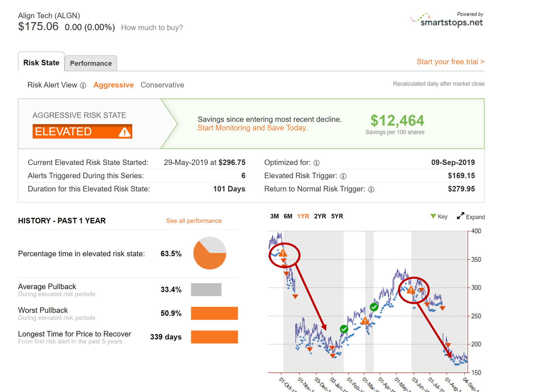This screenshot has height=392, width=535.
Task: Select the Aggressive risk alert view
Action: point(113,85)
